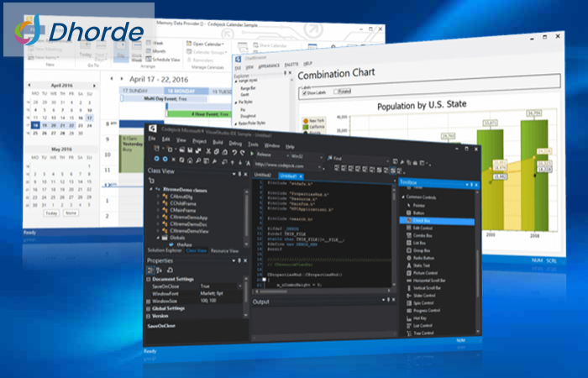The width and height of the screenshot is (588, 378).
Task: Click Open Calendar in Calendar ribbon
Action: (206, 44)
